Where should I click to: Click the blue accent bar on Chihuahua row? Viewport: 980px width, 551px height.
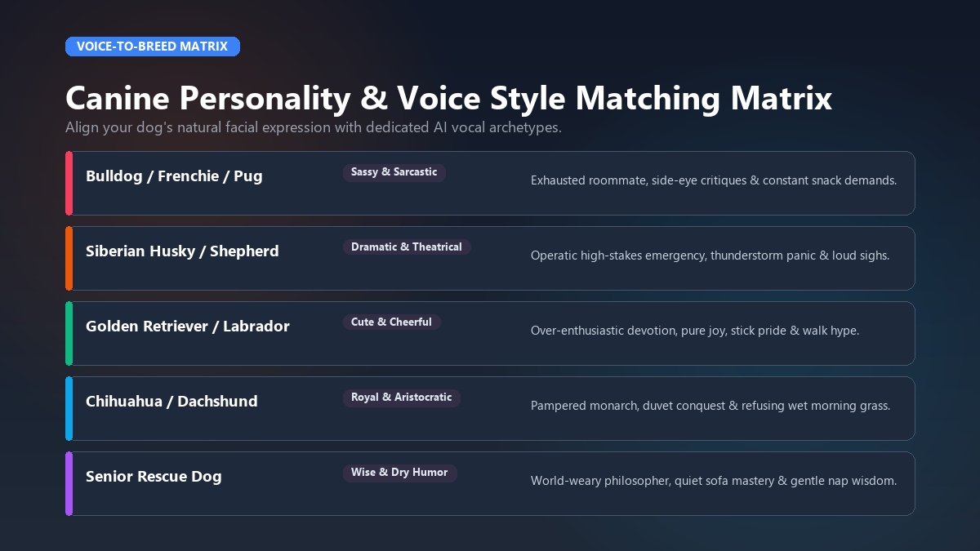(69, 408)
